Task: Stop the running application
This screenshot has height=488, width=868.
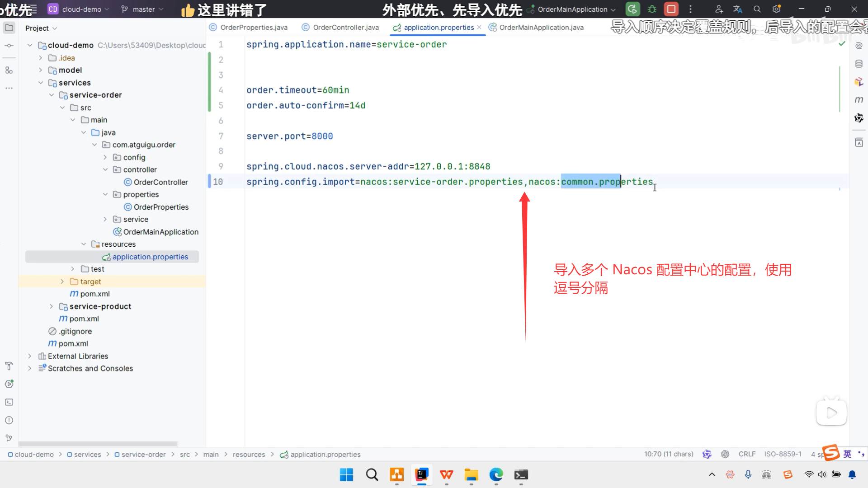Action: tap(671, 9)
